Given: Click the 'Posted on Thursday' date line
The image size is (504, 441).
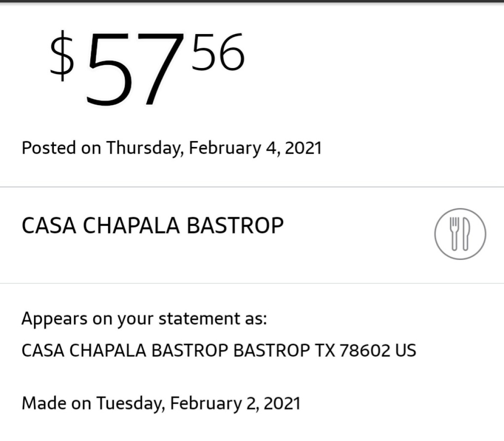Looking at the screenshot, I should tap(171, 148).
